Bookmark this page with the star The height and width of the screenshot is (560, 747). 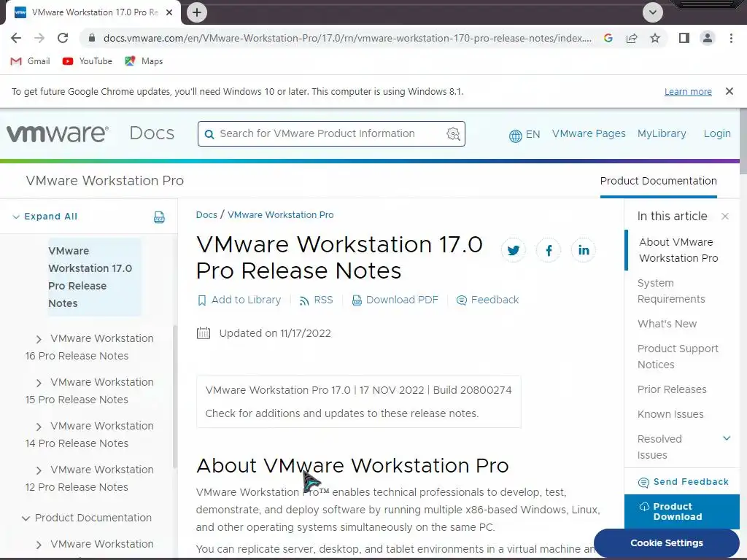[x=655, y=38]
